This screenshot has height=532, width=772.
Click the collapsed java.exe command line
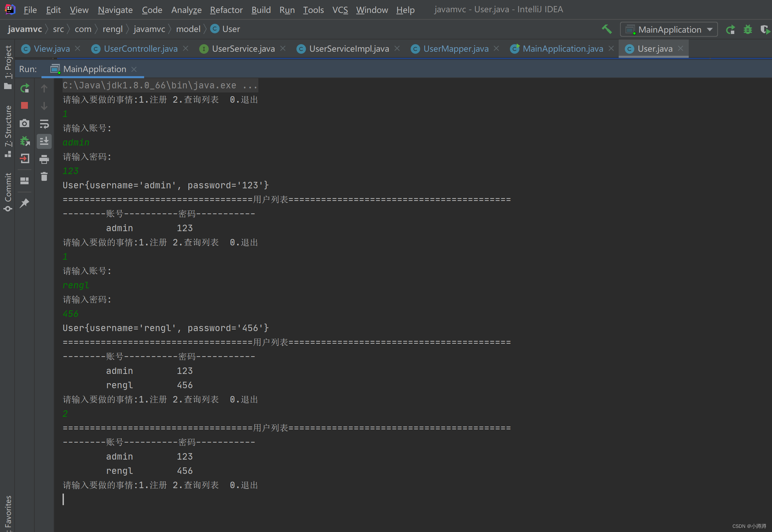pos(160,85)
